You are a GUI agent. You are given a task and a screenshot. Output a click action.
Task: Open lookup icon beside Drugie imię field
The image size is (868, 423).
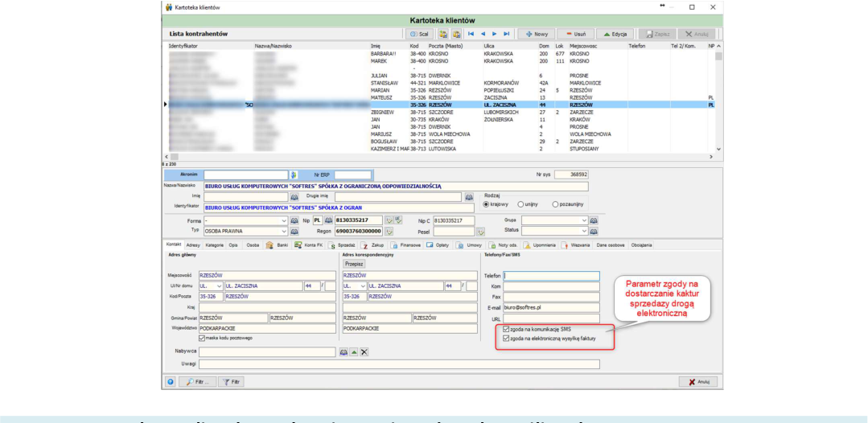coord(469,197)
